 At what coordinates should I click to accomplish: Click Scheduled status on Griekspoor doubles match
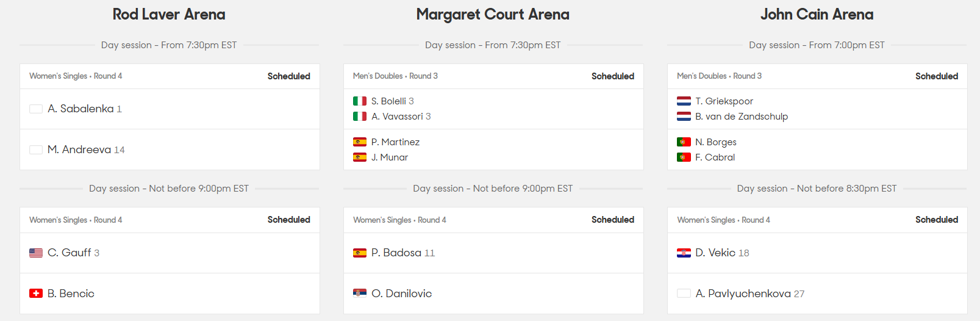coord(936,76)
